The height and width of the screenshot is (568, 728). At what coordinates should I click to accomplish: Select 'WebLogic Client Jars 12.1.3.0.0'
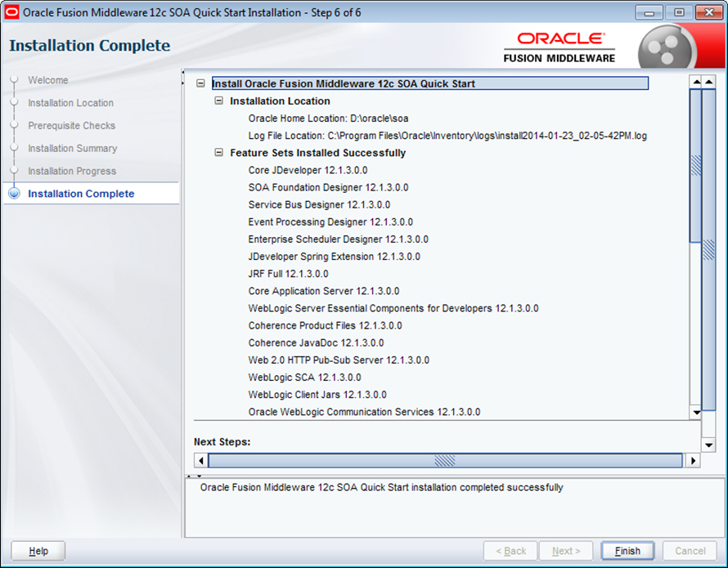pos(317,395)
